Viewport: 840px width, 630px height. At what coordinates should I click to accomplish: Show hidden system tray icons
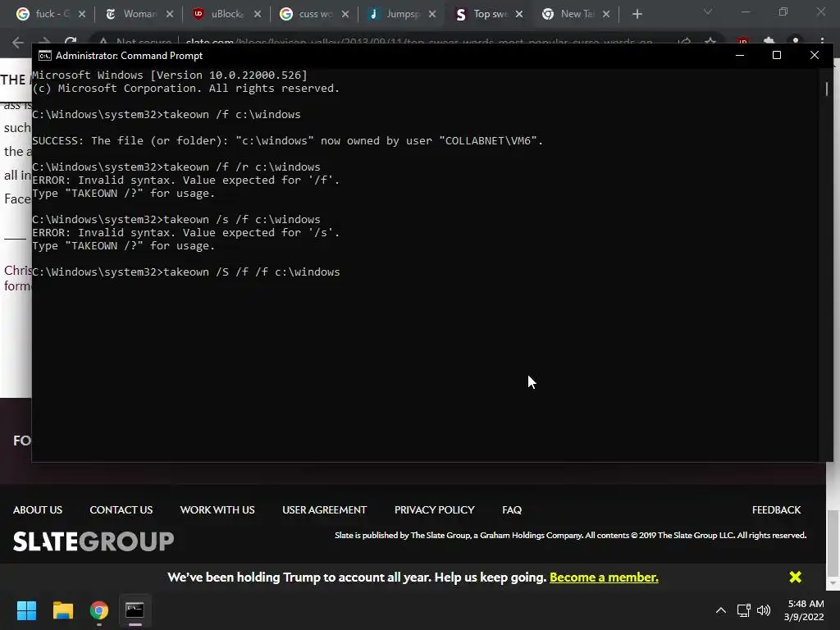[x=721, y=610]
